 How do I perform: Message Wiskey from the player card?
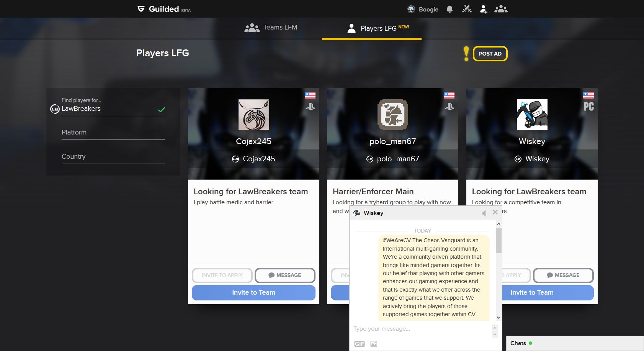563,275
